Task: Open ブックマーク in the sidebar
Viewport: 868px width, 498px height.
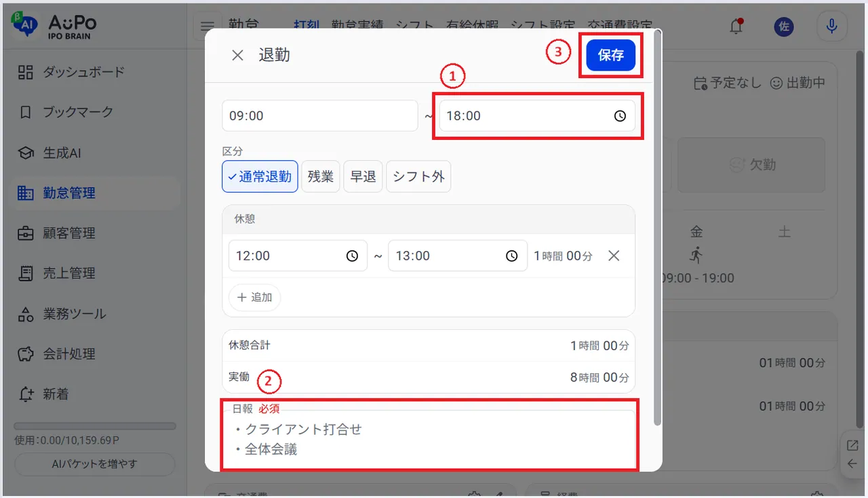Action: coord(94,112)
